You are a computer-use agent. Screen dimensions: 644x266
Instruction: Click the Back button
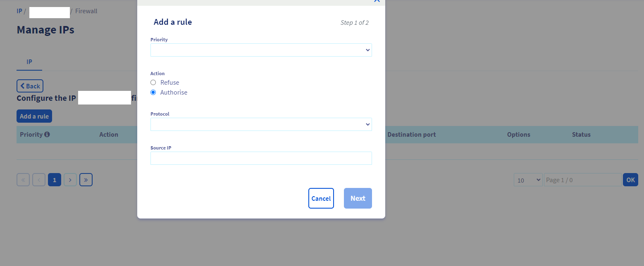30,86
